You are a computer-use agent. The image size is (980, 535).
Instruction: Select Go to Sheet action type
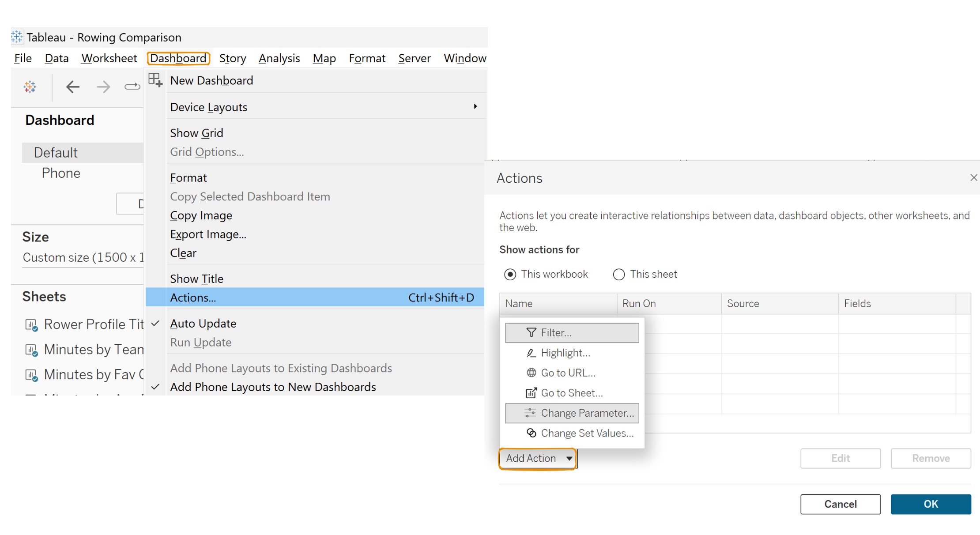[x=572, y=393]
